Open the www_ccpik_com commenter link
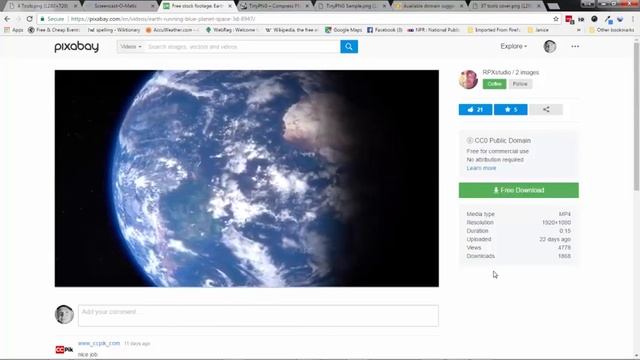 tap(99, 343)
